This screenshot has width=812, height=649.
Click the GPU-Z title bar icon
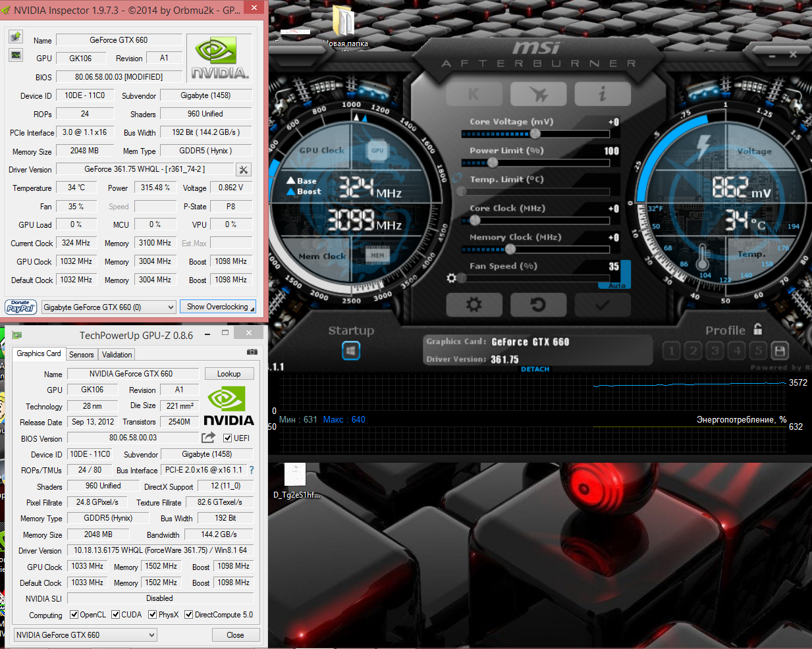(16, 335)
